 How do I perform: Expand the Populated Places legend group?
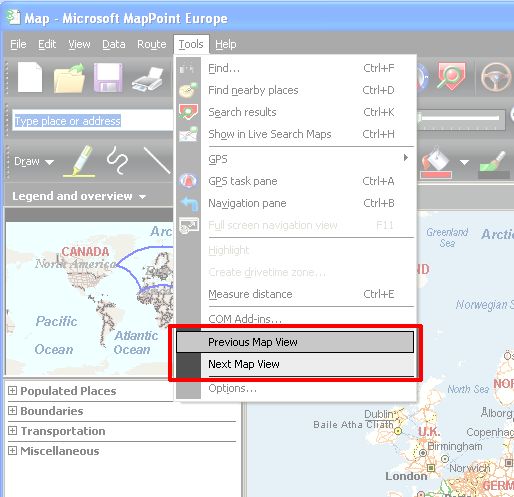pyautogui.click(x=12, y=390)
